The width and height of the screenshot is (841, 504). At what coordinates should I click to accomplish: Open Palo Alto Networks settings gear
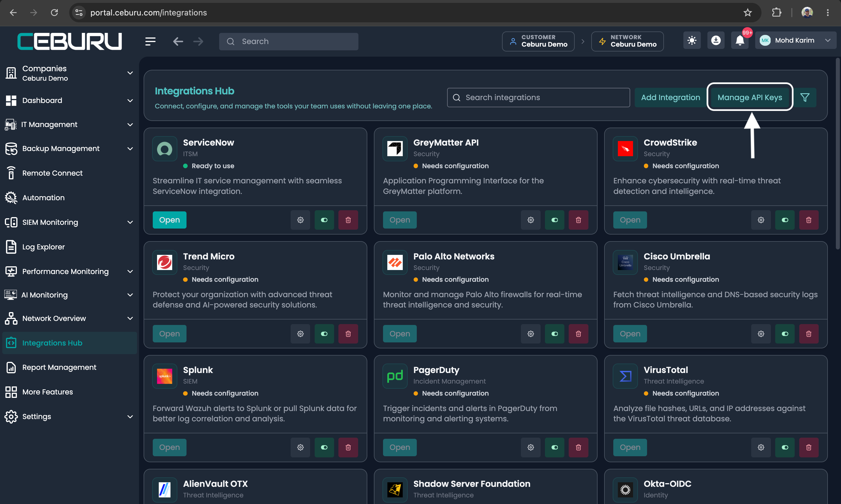click(x=531, y=334)
